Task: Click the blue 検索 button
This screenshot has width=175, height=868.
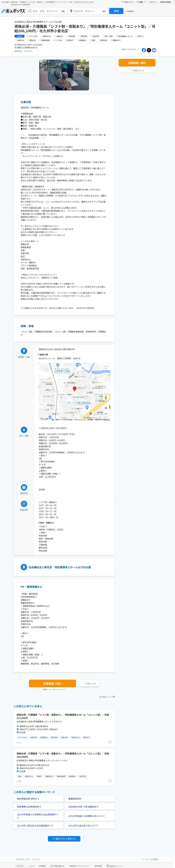Action: pyautogui.click(x=116, y=11)
